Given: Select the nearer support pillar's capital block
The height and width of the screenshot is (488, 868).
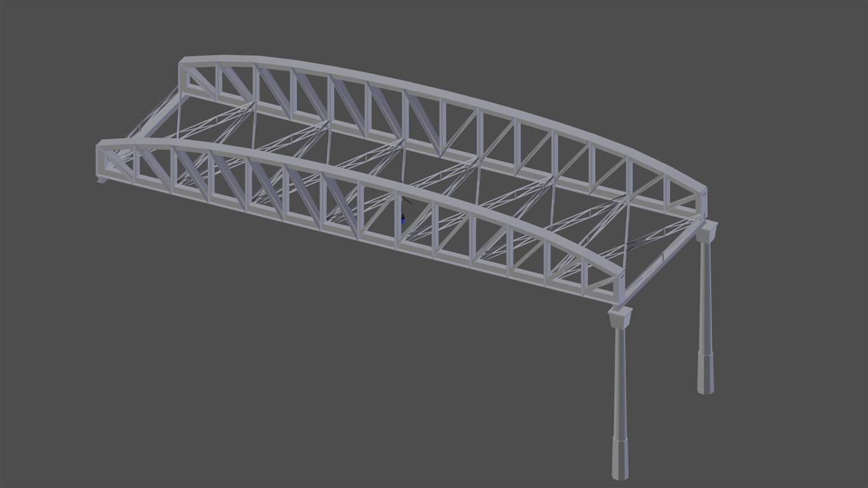Looking at the screenshot, I should [620, 316].
